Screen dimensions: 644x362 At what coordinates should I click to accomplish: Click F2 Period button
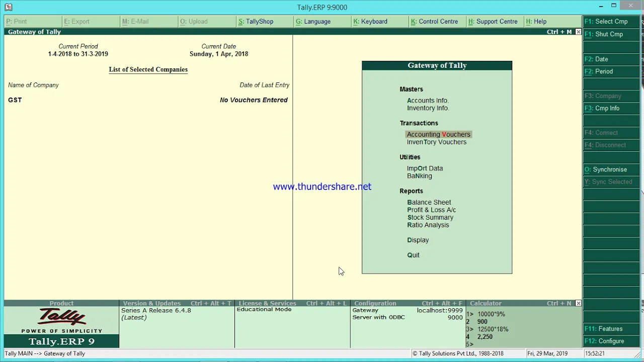click(611, 71)
